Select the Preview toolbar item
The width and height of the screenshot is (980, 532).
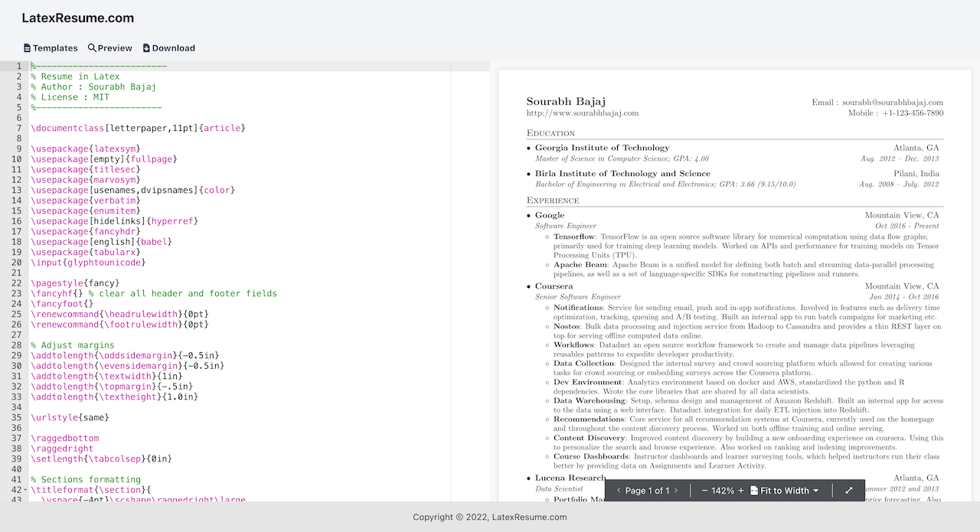coord(109,47)
